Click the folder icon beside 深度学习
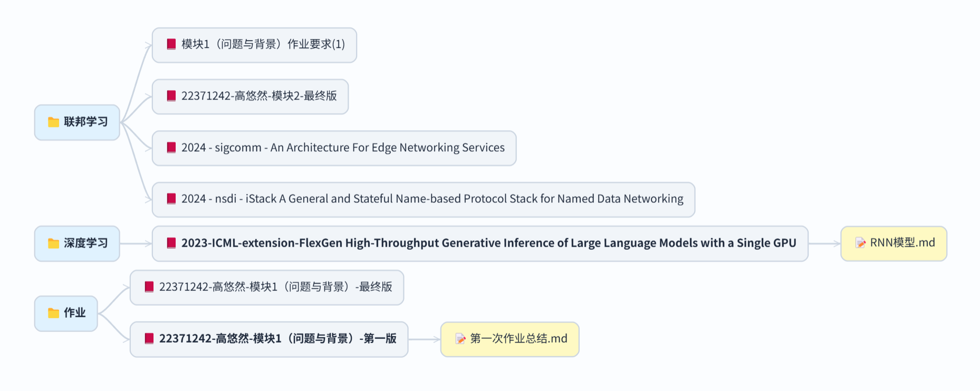The image size is (980, 391). click(53, 243)
